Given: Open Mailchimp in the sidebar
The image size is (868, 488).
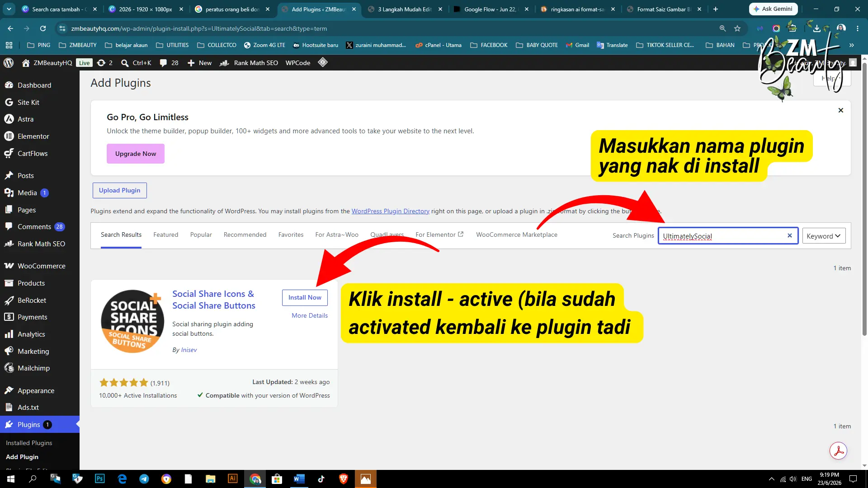Looking at the screenshot, I should [x=33, y=368].
